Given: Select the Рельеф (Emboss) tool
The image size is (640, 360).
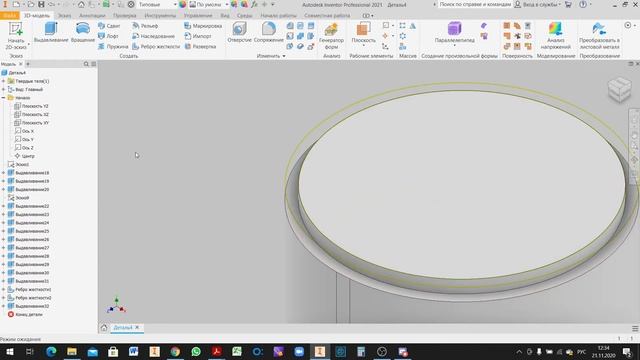Looking at the screenshot, I should 145,26.
